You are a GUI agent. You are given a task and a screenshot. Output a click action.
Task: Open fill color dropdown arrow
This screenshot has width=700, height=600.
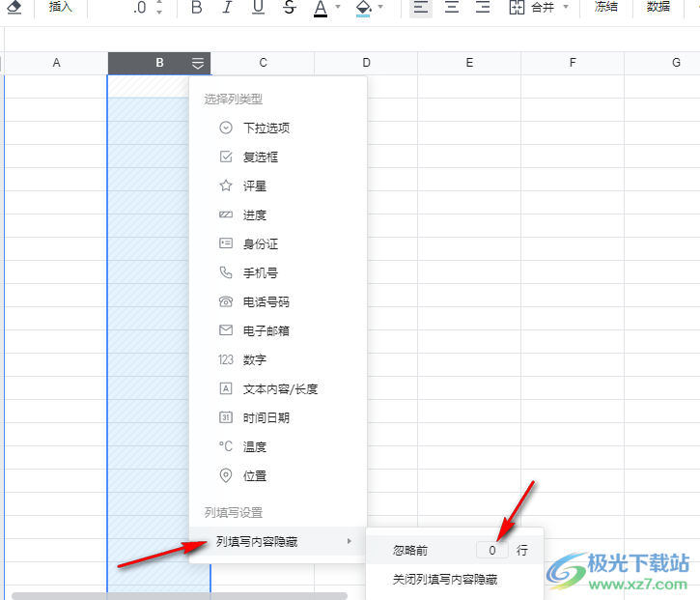click(380, 7)
